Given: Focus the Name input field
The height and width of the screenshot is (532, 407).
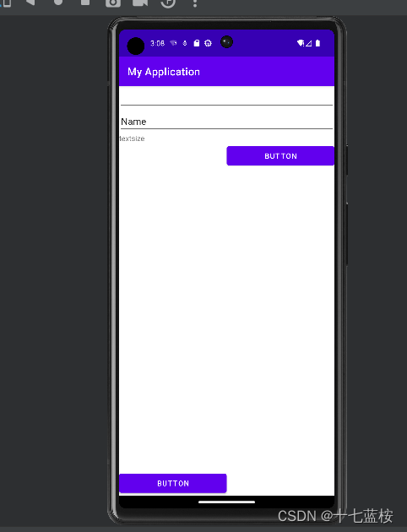Looking at the screenshot, I should click(x=226, y=121).
